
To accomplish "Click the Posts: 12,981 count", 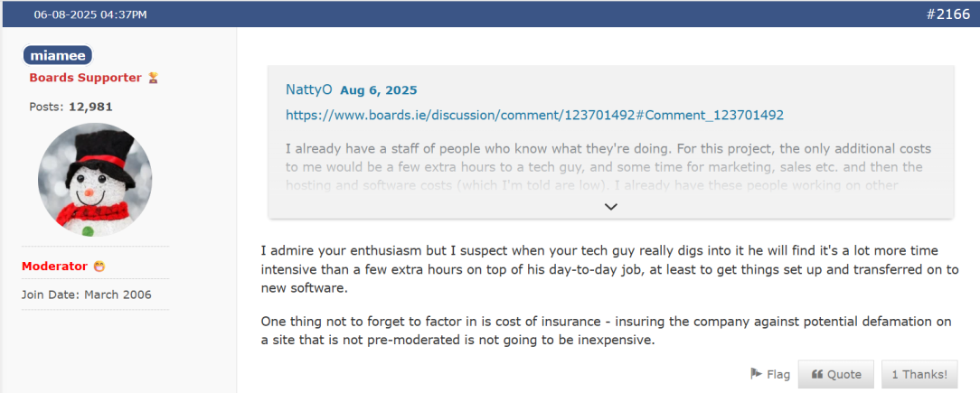I will tap(71, 107).
